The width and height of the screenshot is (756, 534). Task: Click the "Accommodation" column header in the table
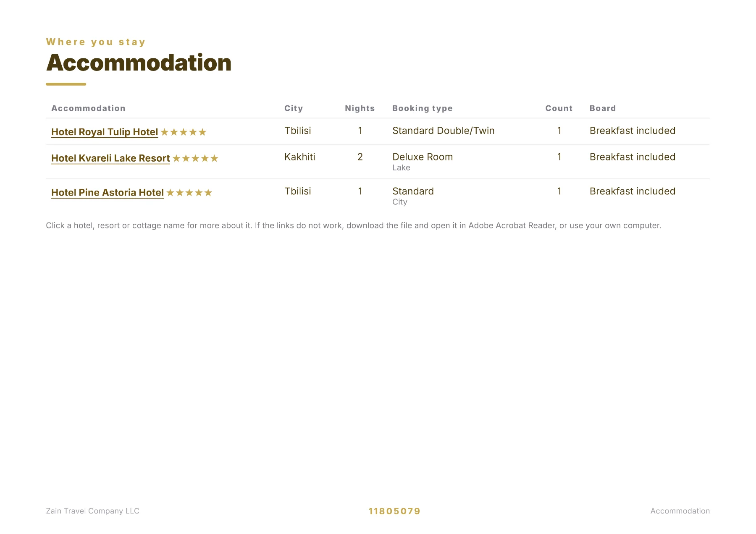click(88, 108)
